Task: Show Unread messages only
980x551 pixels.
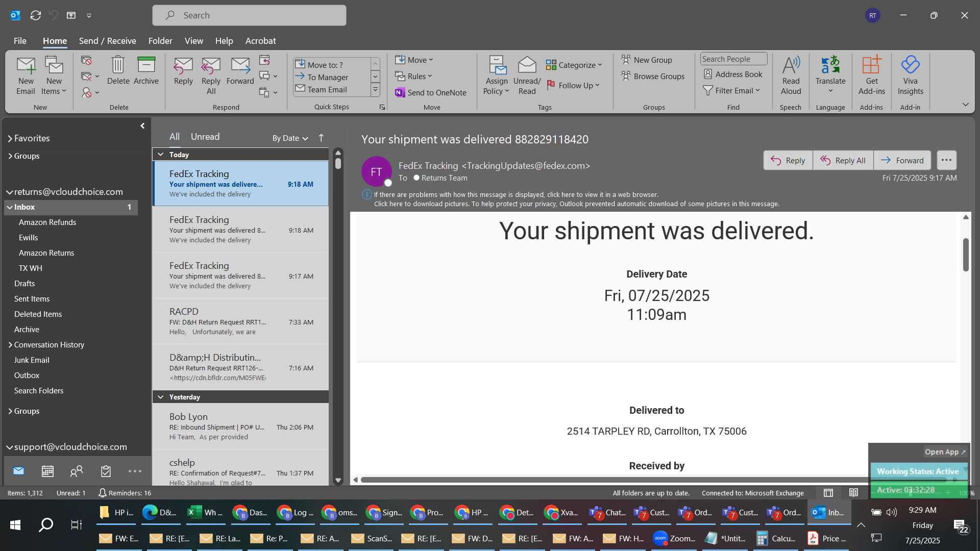Action: click(205, 137)
